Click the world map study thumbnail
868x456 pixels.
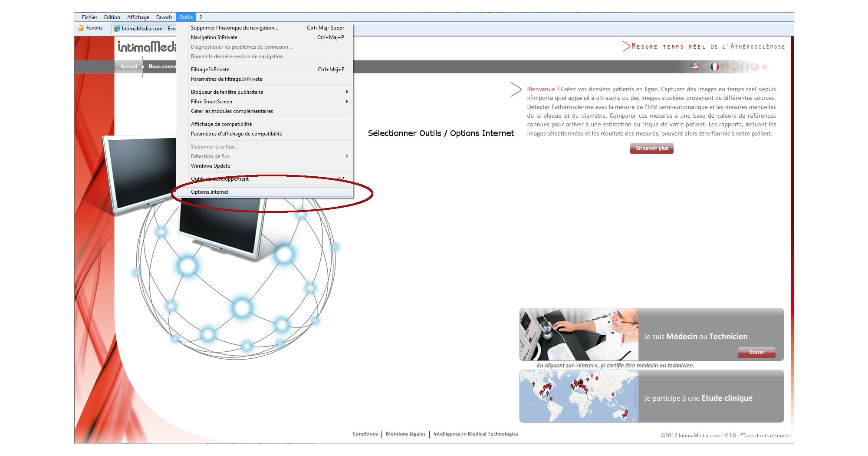(579, 396)
